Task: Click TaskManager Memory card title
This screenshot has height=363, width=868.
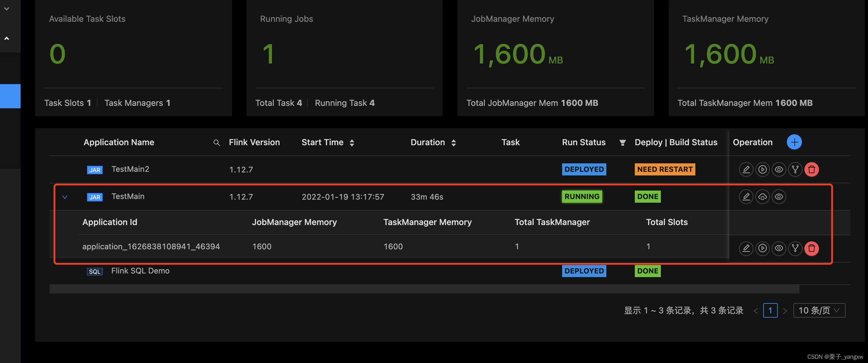Action: tap(725, 19)
